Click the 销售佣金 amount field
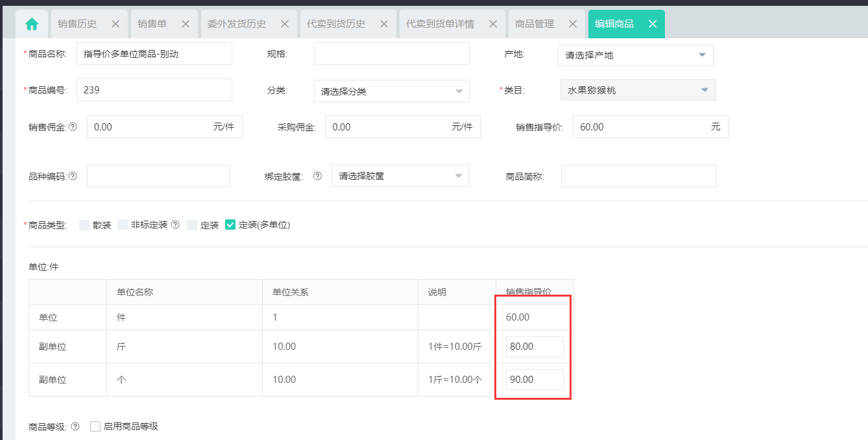 pyautogui.click(x=165, y=127)
